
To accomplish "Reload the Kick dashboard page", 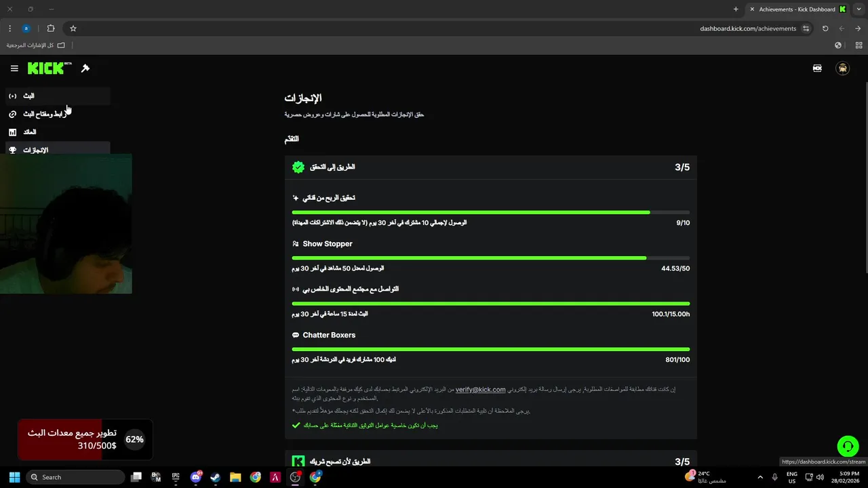I will 825,28.
